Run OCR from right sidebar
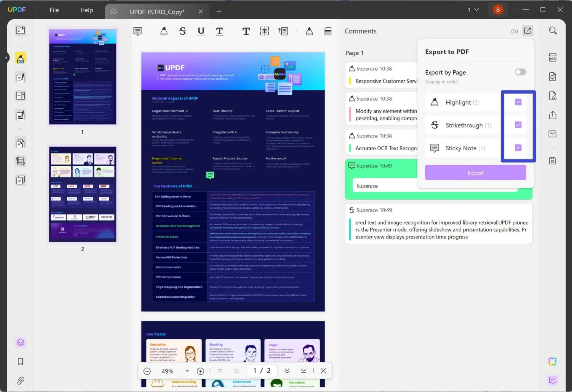 (x=552, y=58)
